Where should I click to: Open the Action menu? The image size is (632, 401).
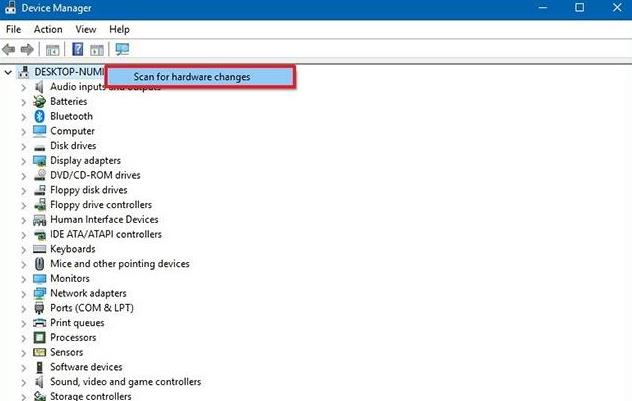(48, 29)
